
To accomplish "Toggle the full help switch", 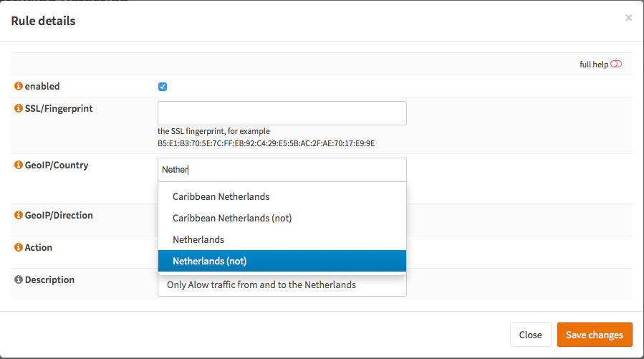I will tap(616, 64).
